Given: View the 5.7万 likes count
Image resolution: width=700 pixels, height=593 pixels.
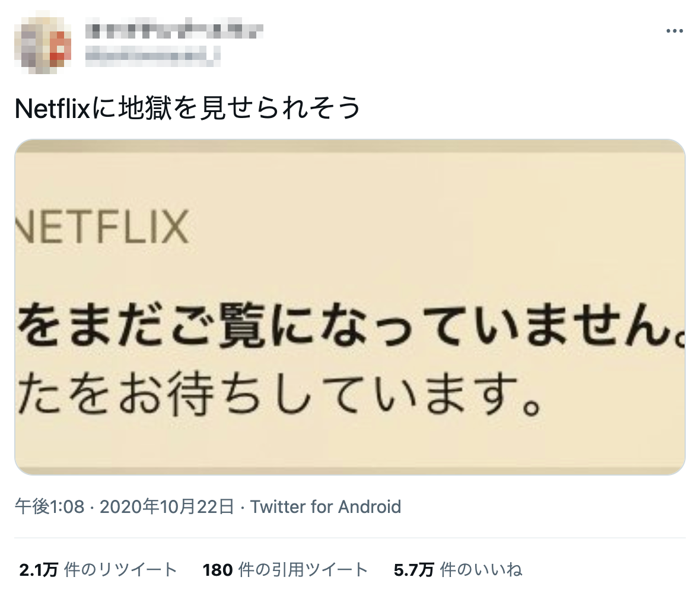Looking at the screenshot, I should 413,570.
